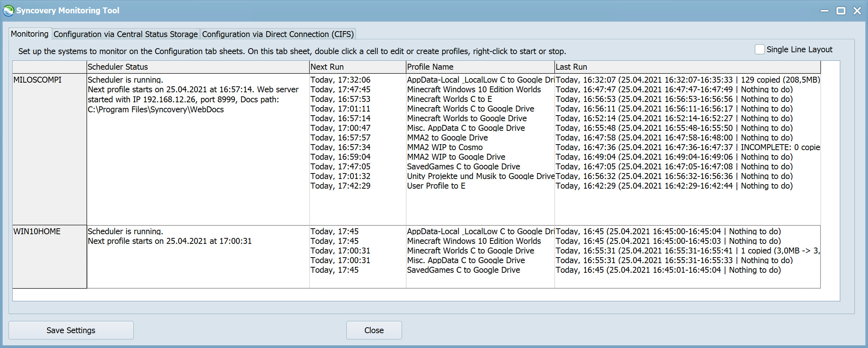The height and width of the screenshot is (348, 868).
Task: Click the MILOSCOMPI scheduler status cell
Action: click(193, 95)
